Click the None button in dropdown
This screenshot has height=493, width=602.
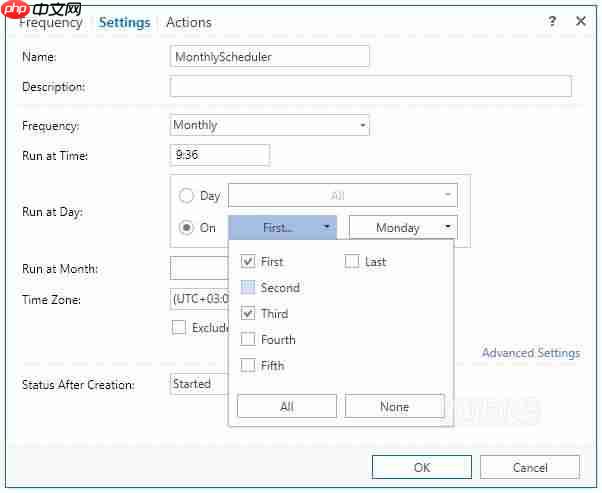[395, 406]
